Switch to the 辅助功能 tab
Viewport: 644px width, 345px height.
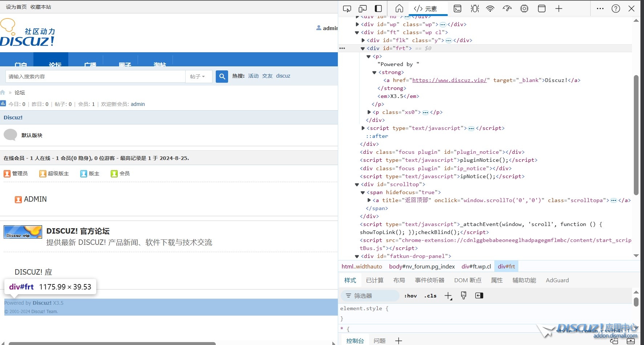click(524, 280)
